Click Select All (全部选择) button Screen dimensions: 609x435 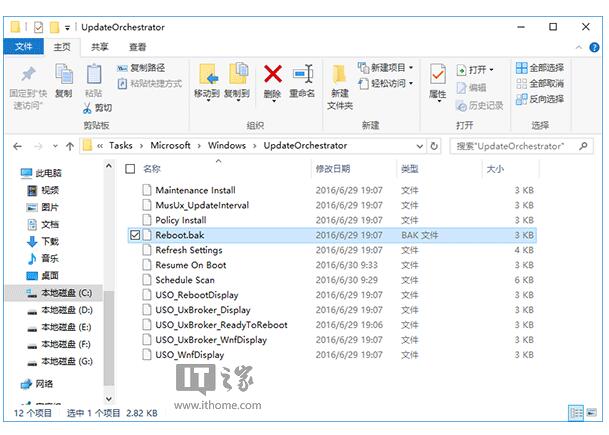[x=540, y=68]
